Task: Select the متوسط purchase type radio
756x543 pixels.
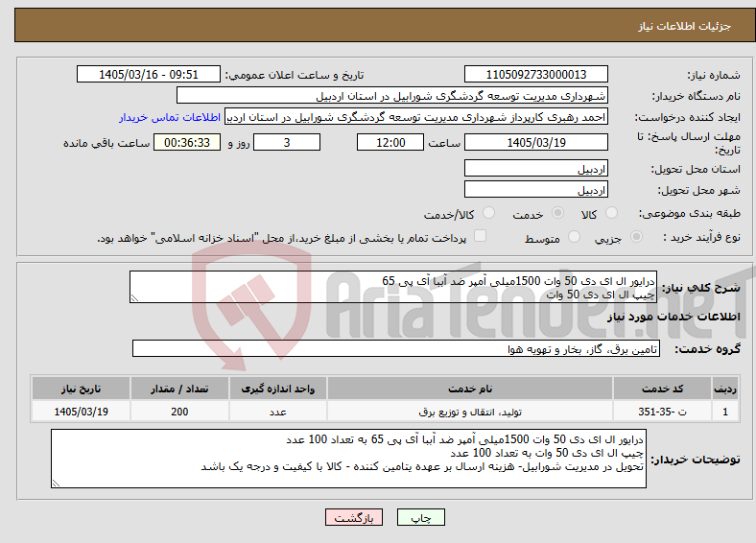Action: [x=574, y=237]
